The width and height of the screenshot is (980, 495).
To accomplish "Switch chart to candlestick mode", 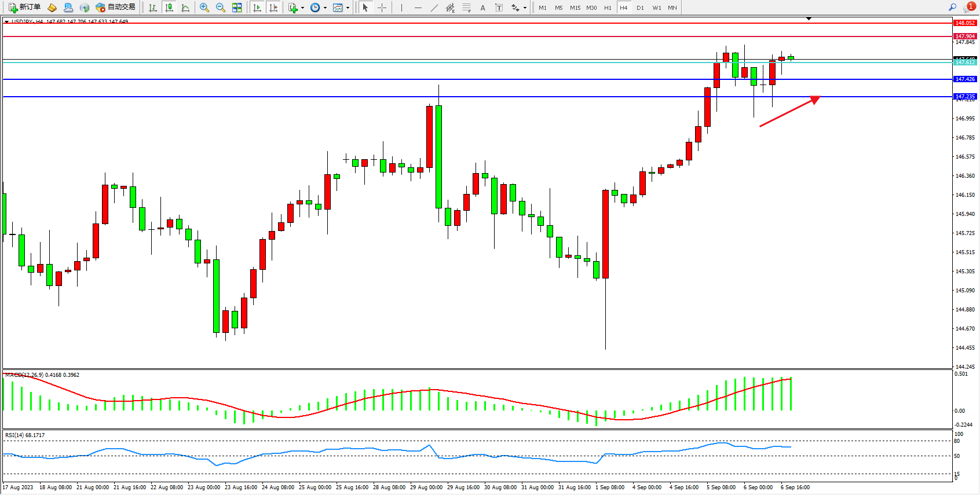I will pyautogui.click(x=169, y=8).
